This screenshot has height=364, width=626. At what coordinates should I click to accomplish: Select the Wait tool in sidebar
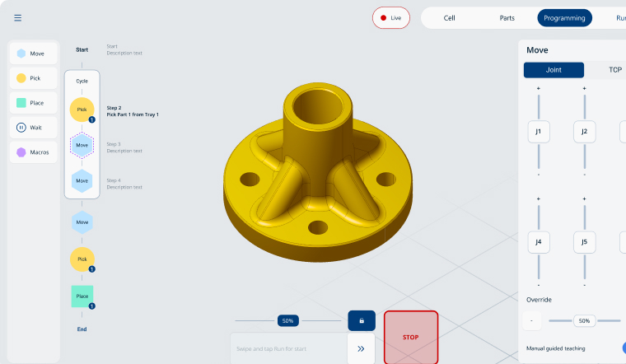click(35, 128)
